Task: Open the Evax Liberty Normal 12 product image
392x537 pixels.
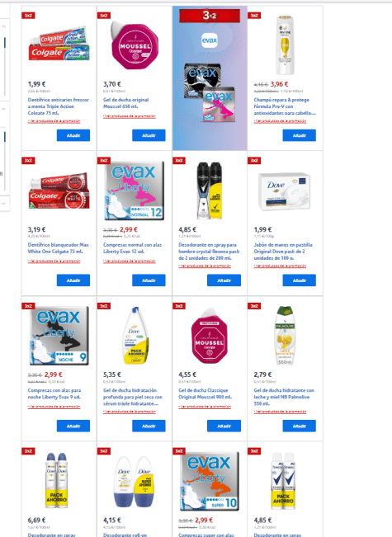Action: (135, 191)
